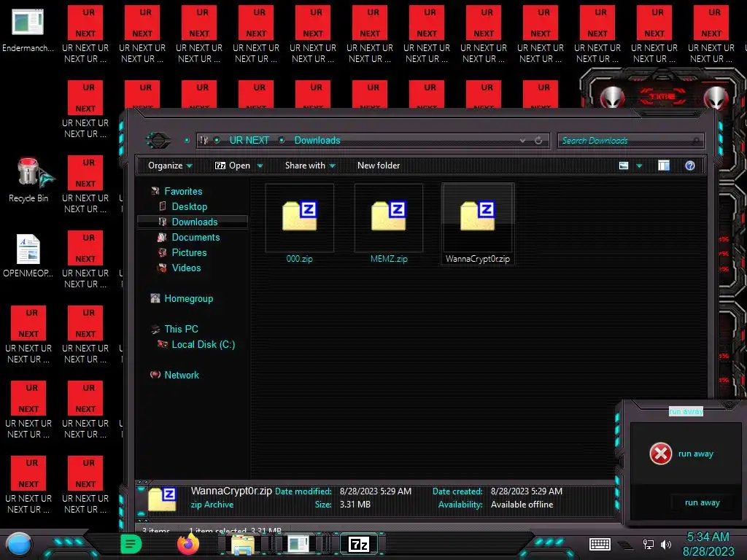Select Favorites in navigation pane

[183, 191]
